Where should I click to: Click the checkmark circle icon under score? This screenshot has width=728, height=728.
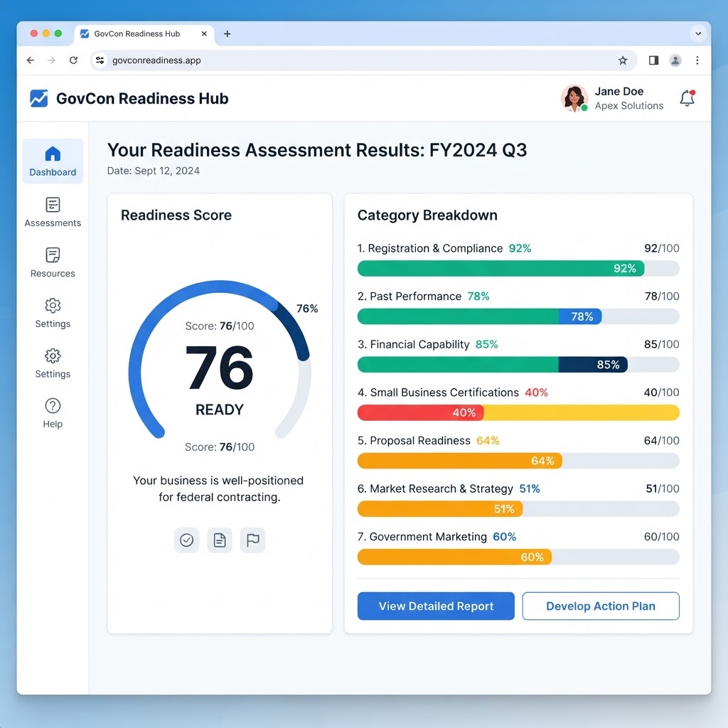click(x=187, y=540)
